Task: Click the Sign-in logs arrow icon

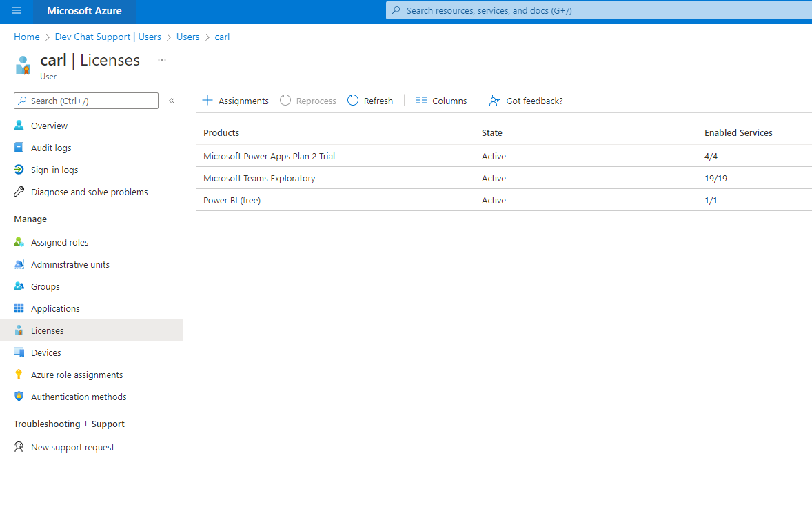Action: click(19, 170)
